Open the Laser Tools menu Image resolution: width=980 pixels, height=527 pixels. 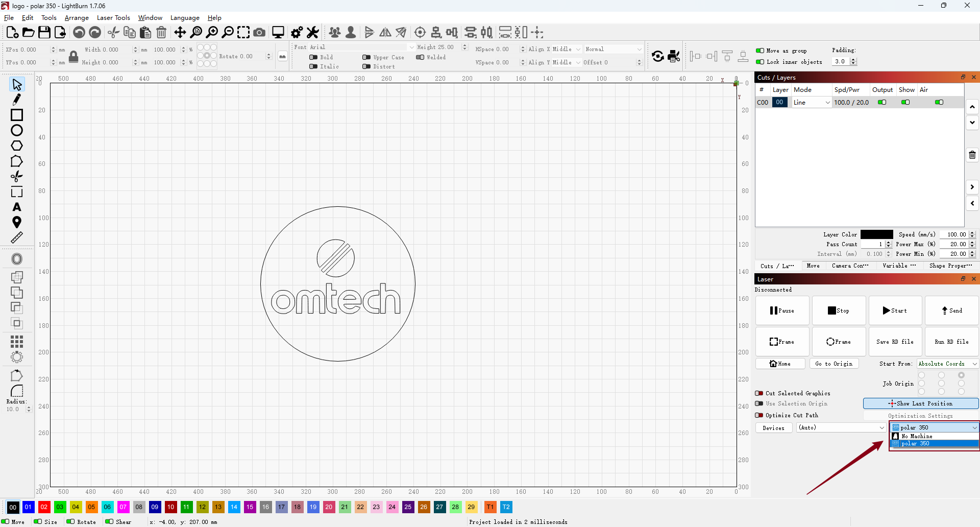113,18
